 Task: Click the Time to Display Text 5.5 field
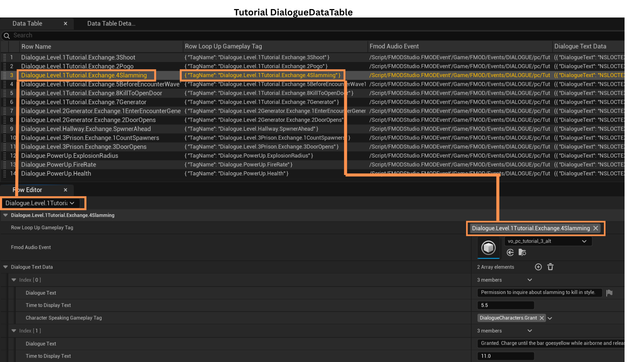[x=505, y=305]
